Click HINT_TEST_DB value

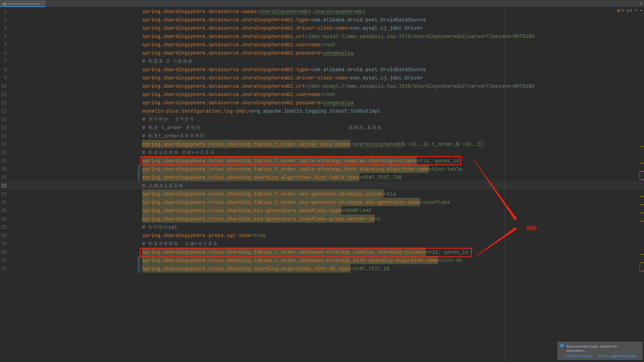click(371, 268)
